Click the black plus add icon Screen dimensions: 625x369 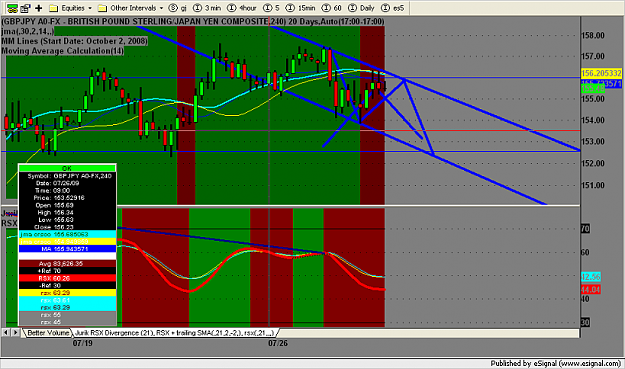pyautogui.click(x=39, y=8)
